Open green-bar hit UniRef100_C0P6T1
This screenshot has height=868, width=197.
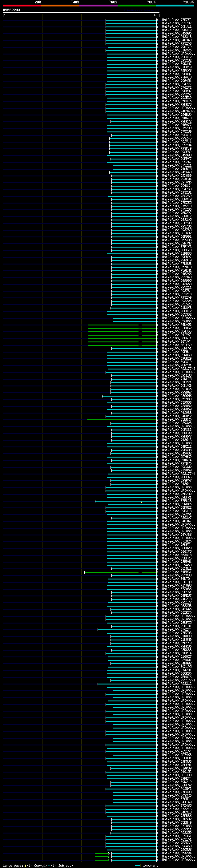pos(176,338)
